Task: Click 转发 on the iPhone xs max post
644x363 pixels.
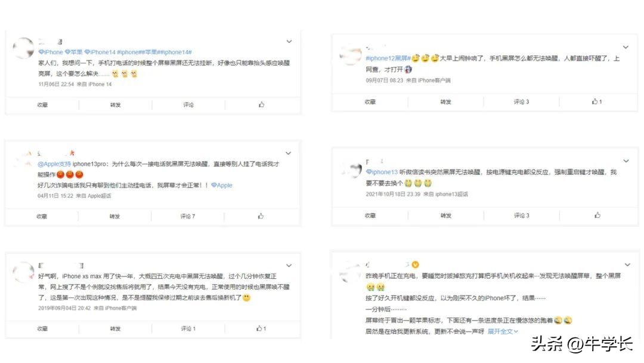Action: (116, 328)
